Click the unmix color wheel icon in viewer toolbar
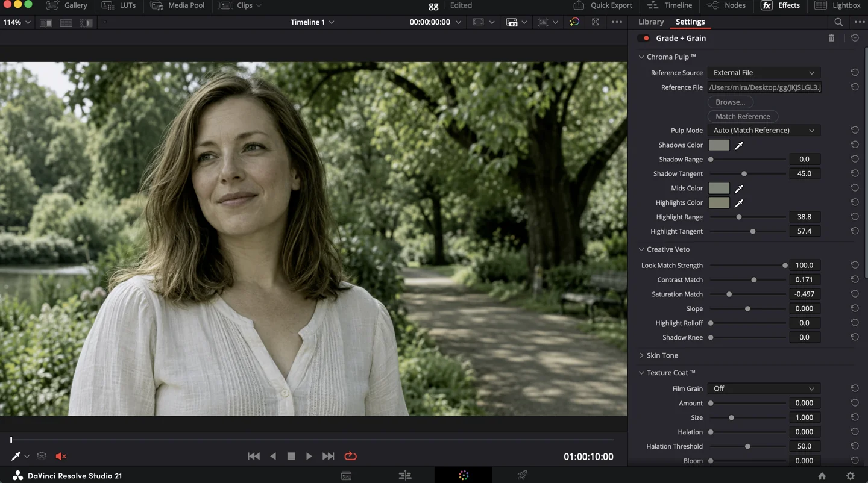This screenshot has width=868, height=483. click(x=574, y=22)
